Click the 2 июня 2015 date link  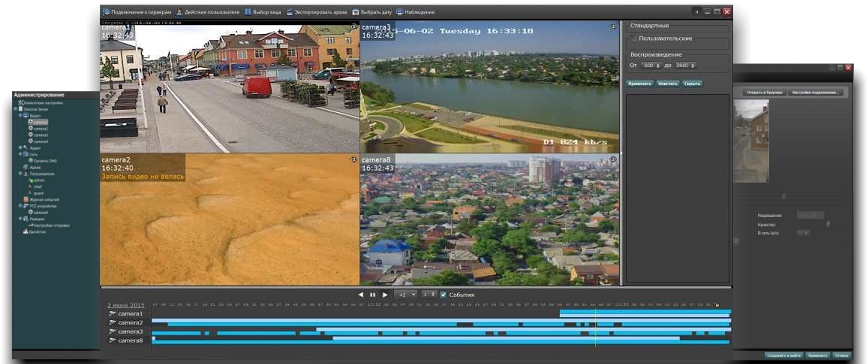pos(126,305)
